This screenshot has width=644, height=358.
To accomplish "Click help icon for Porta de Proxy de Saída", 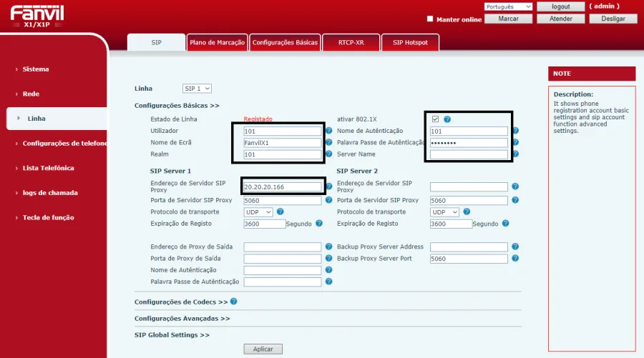I will coord(328,259).
